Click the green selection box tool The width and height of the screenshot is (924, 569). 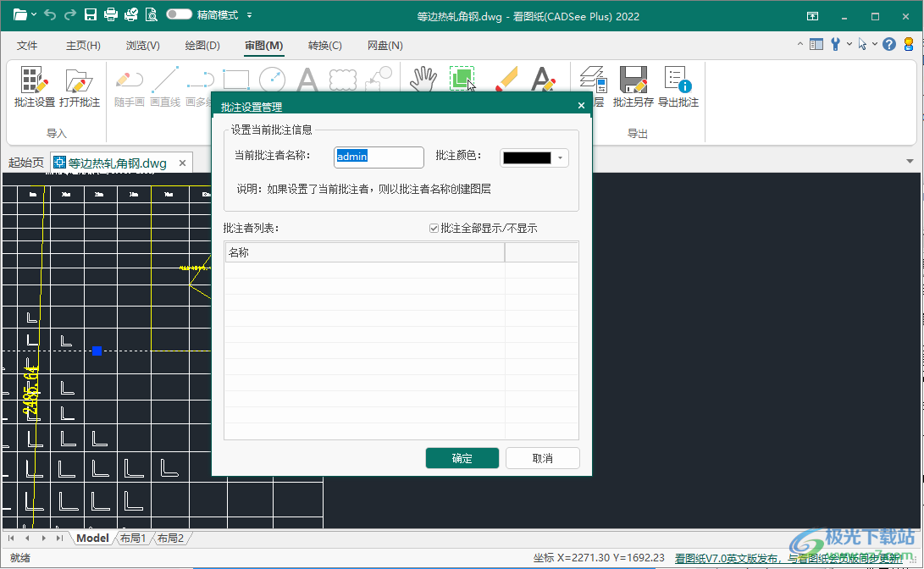(x=462, y=79)
